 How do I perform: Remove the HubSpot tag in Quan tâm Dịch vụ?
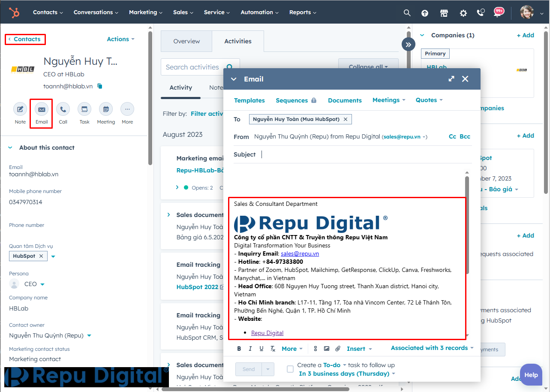click(41, 256)
